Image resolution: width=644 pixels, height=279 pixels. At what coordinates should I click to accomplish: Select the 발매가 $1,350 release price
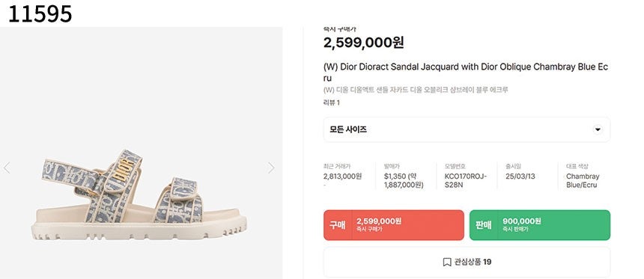(404, 180)
